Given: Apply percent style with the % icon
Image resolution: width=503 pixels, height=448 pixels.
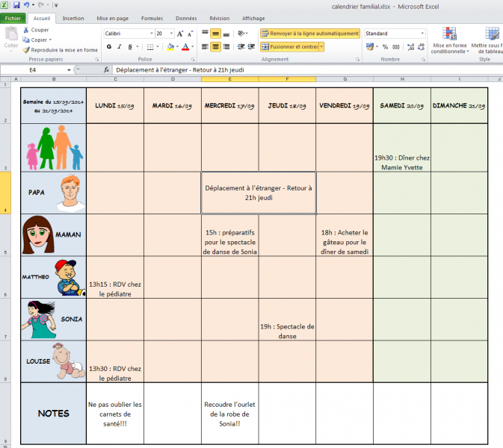Looking at the screenshot, I should [x=385, y=46].
